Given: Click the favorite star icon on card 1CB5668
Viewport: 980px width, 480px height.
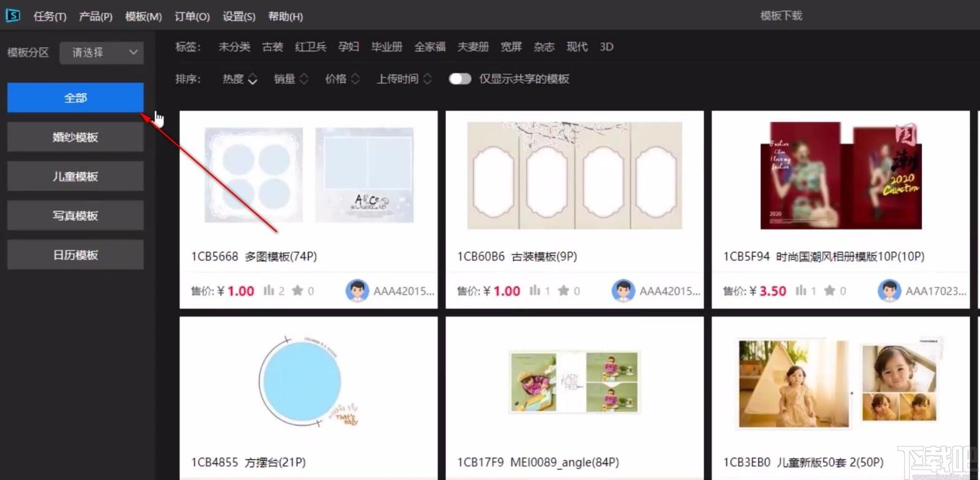Looking at the screenshot, I should (x=298, y=290).
